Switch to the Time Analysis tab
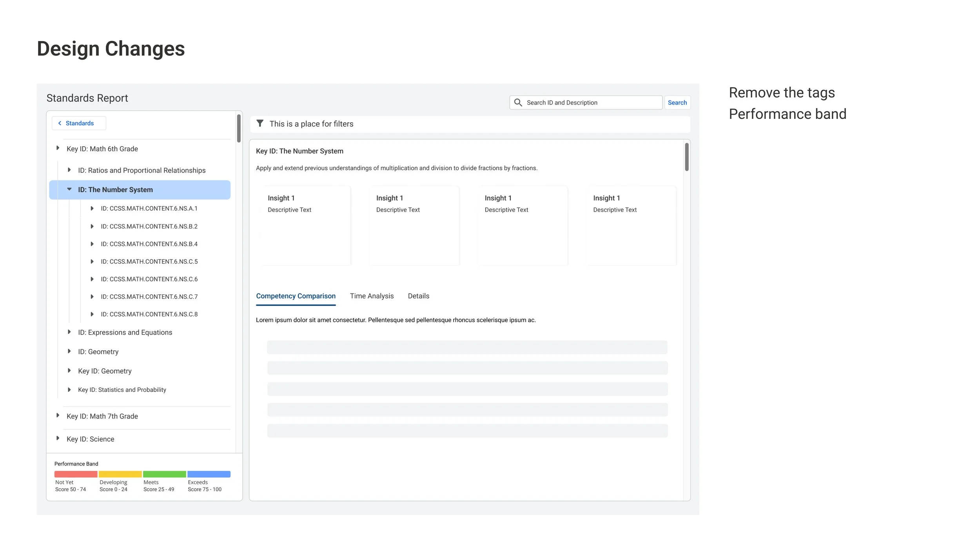The width and height of the screenshot is (980, 551). click(x=371, y=296)
